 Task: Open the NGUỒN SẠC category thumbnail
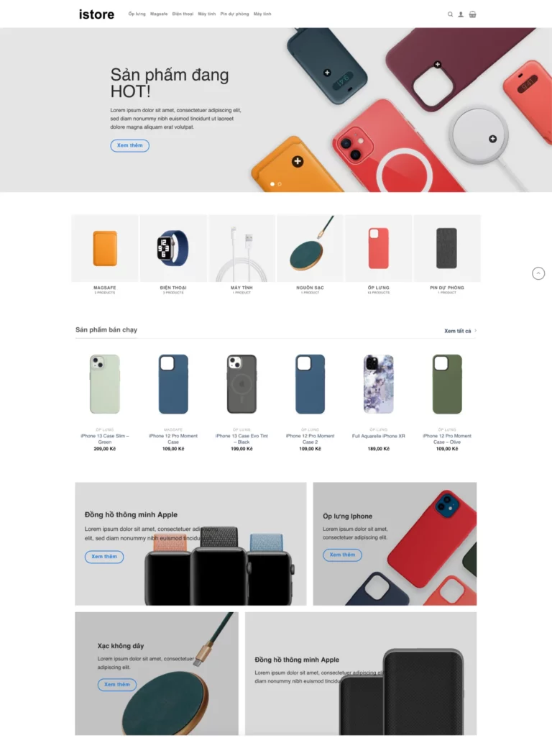[x=310, y=249]
